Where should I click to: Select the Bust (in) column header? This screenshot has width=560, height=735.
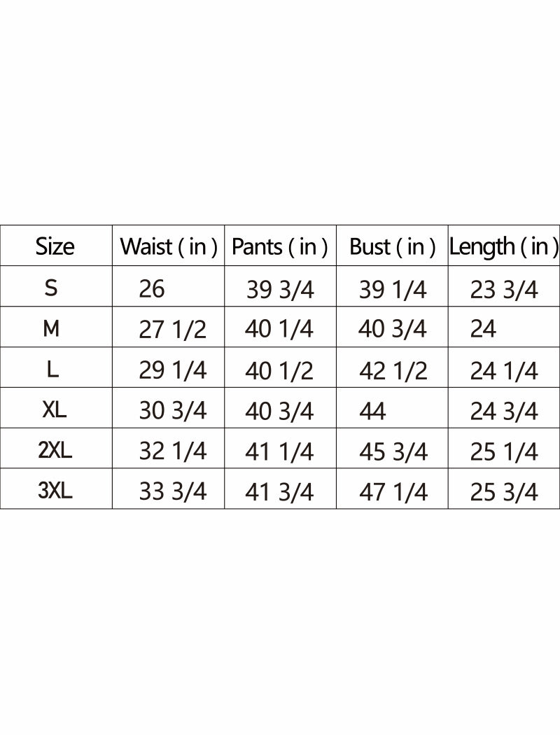click(392, 246)
